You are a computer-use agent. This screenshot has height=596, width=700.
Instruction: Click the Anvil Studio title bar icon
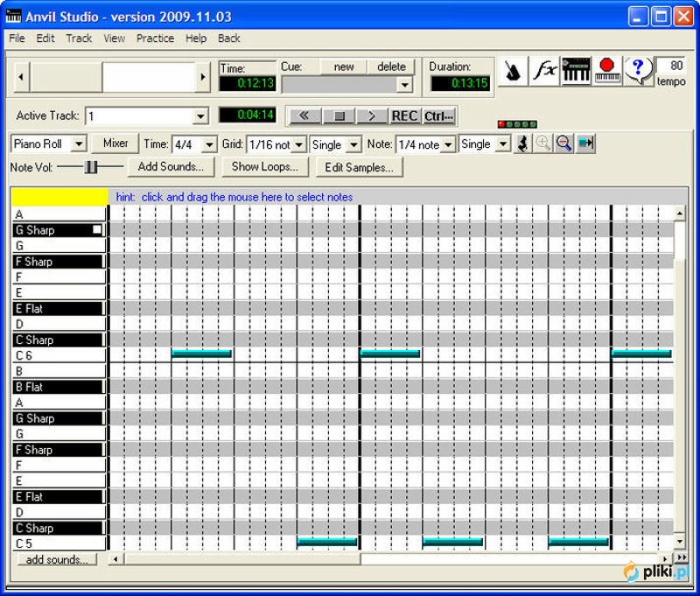[13, 17]
